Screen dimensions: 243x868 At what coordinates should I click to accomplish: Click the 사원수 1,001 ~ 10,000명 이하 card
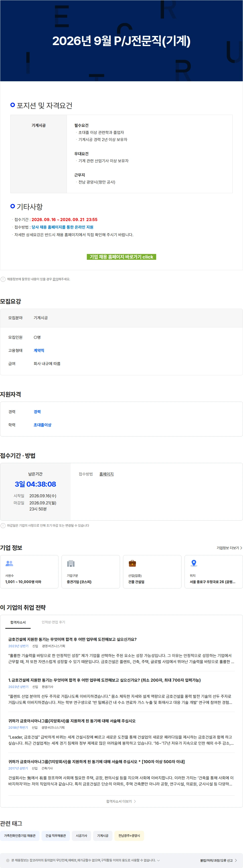click(x=29, y=571)
